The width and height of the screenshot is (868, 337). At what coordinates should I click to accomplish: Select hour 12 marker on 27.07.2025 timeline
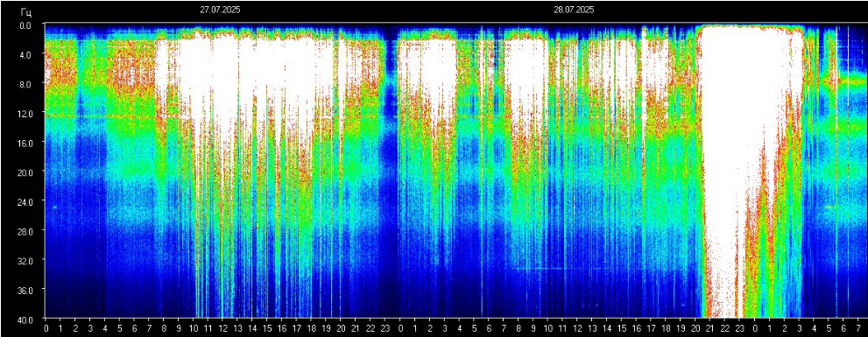[x=222, y=328]
